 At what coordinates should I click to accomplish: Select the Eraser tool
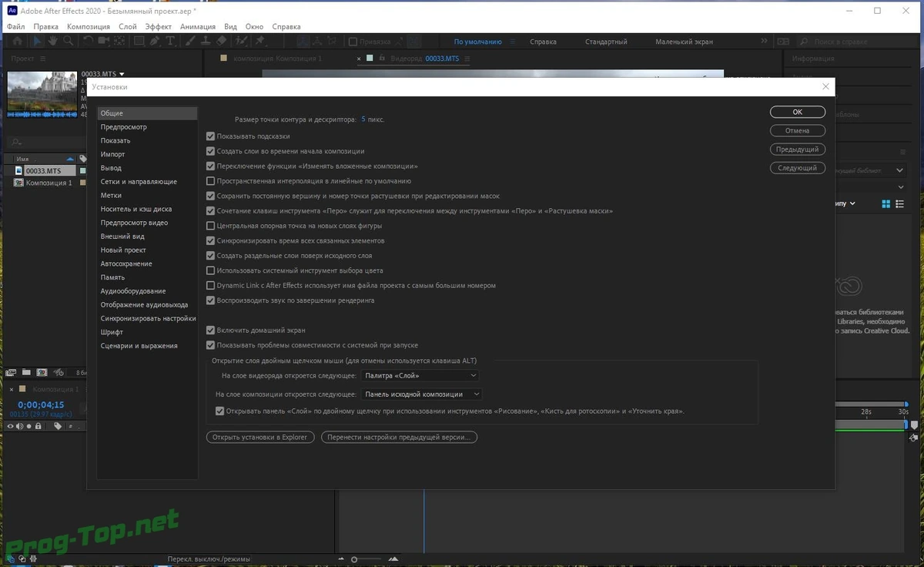point(221,41)
